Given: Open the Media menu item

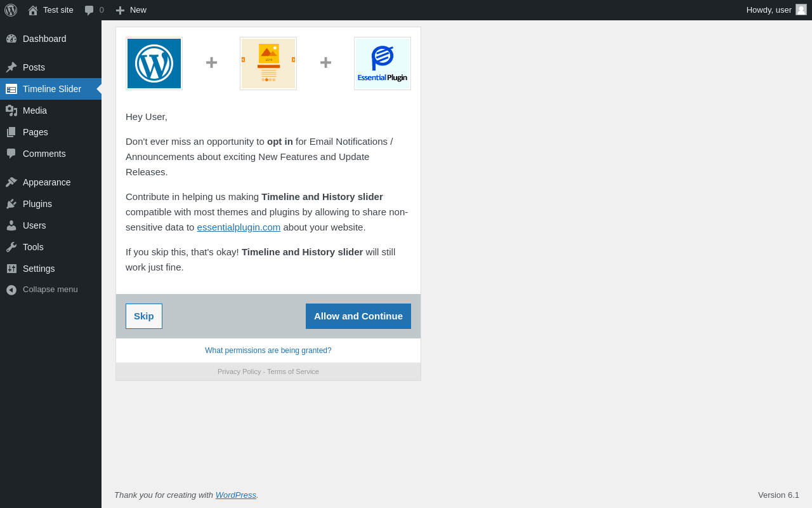Looking at the screenshot, I should (51, 110).
